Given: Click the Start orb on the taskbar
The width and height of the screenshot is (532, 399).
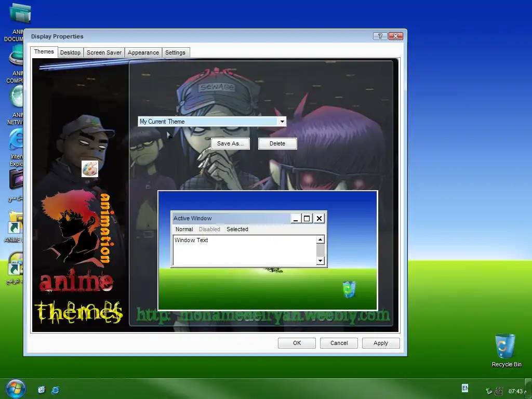Looking at the screenshot, I should click(x=15, y=389).
